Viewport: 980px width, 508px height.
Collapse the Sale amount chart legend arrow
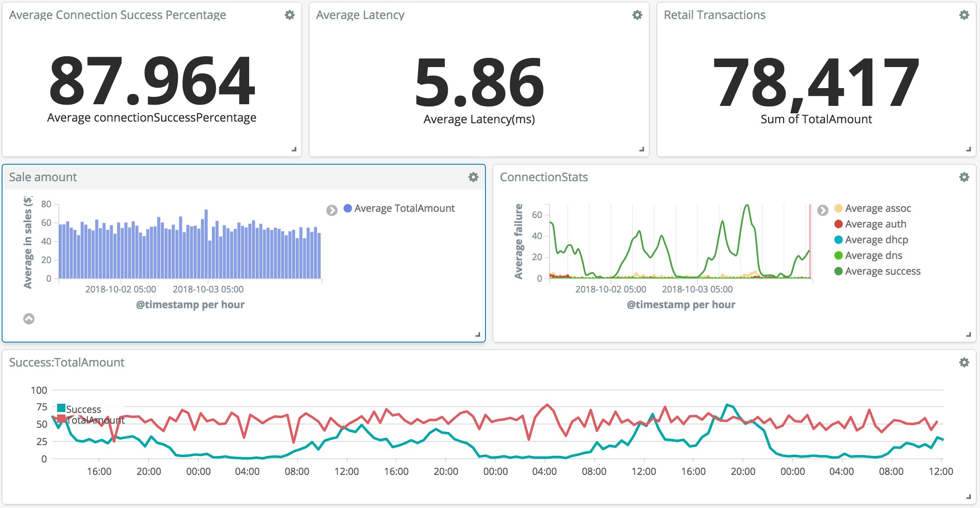332,211
